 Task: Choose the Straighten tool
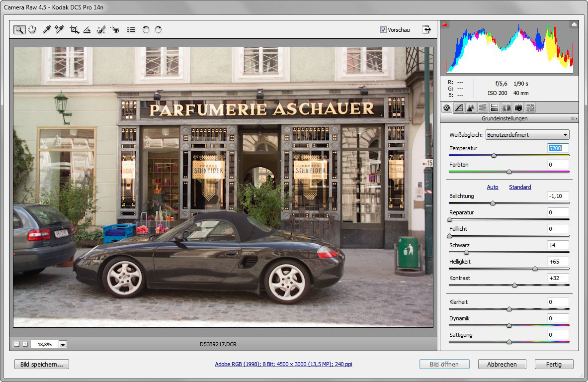[87, 30]
